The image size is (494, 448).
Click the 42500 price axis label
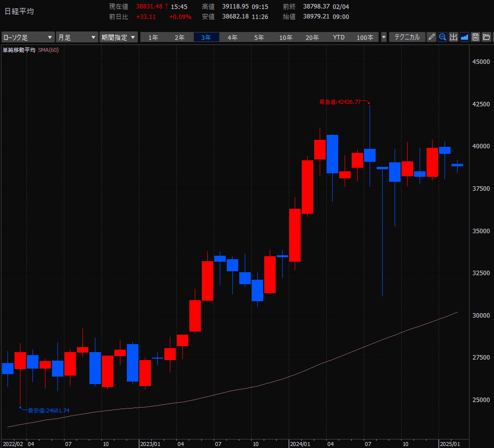click(x=481, y=104)
